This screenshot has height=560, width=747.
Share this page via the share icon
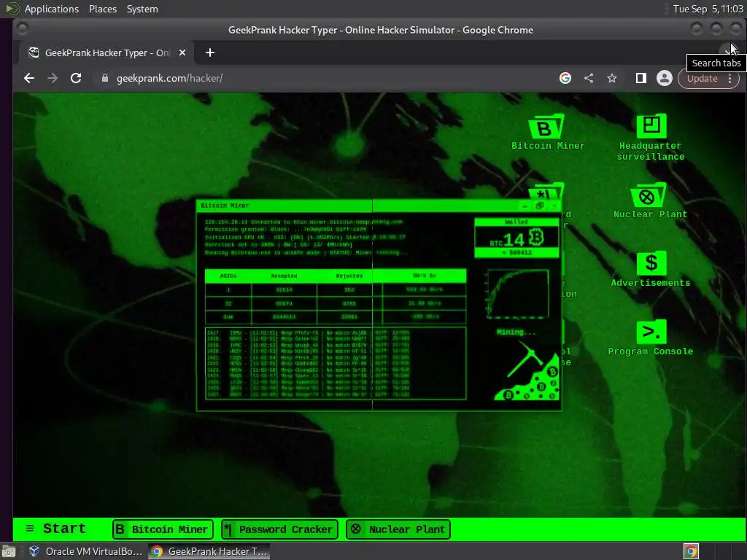tap(589, 78)
